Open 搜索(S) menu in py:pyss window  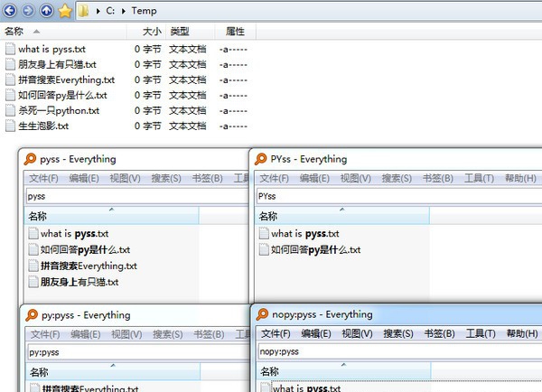point(168,334)
